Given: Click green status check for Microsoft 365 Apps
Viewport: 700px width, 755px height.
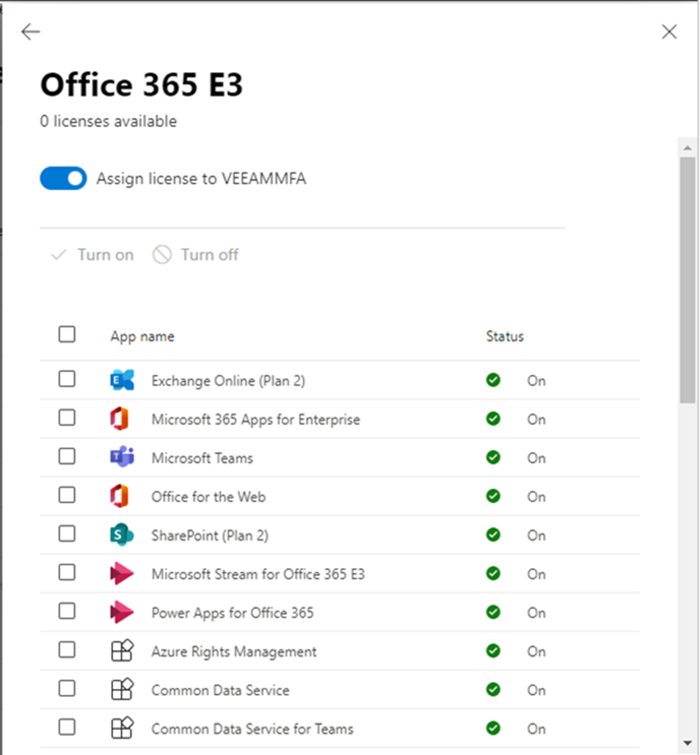Looking at the screenshot, I should point(493,418).
